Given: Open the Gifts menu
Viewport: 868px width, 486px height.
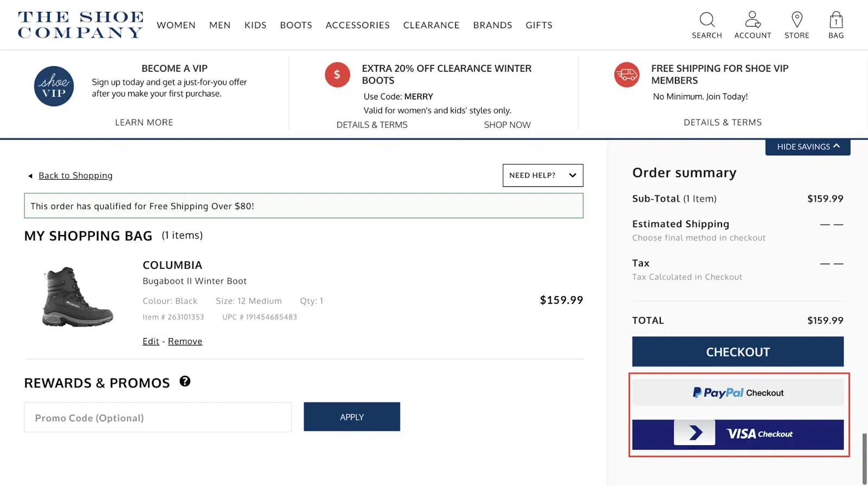Looking at the screenshot, I should pyautogui.click(x=539, y=25).
